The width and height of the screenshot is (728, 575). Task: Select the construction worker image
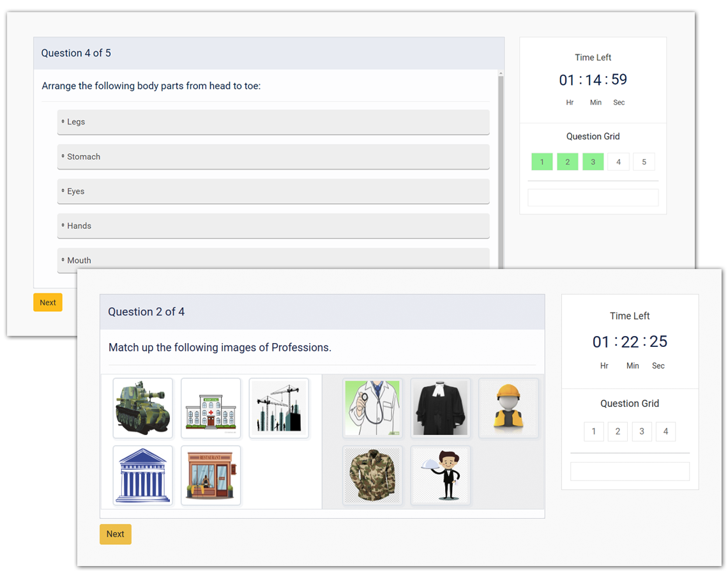tap(509, 408)
